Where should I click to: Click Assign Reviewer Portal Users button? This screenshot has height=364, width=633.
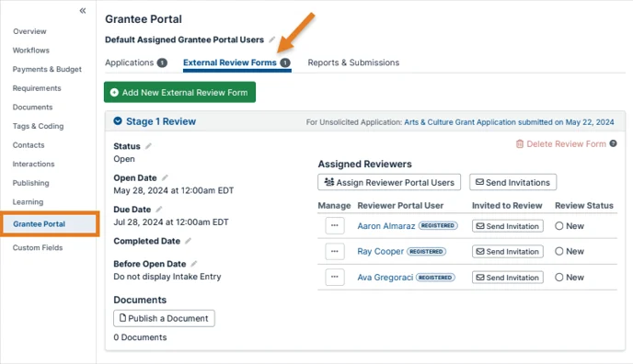coord(389,182)
